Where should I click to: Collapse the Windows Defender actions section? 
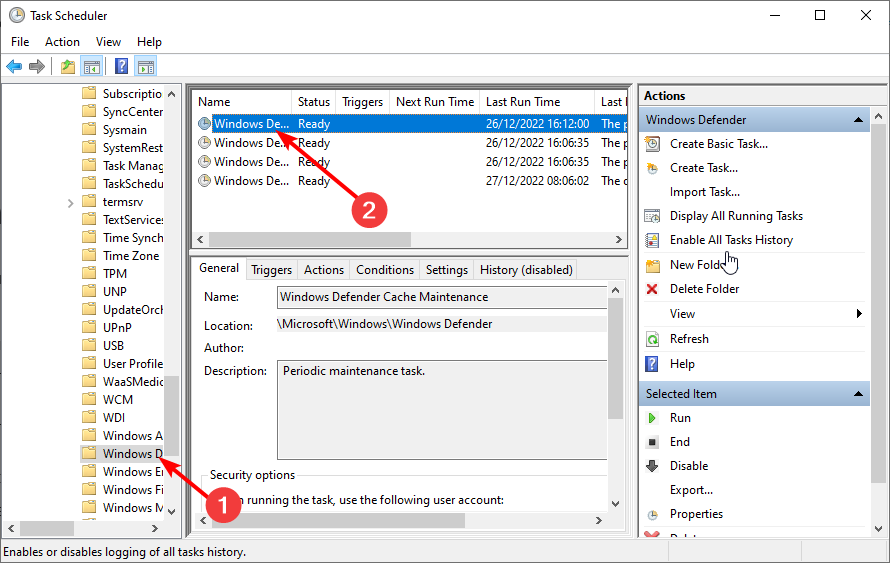(x=858, y=120)
